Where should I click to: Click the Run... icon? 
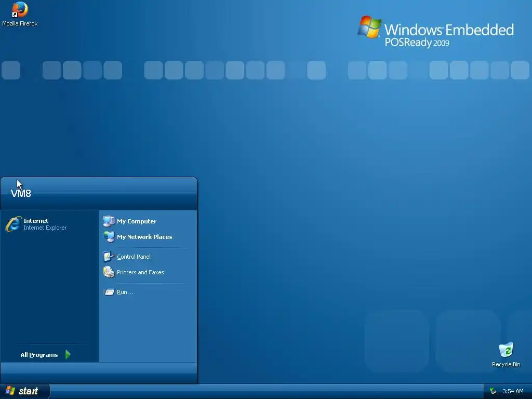(109, 292)
